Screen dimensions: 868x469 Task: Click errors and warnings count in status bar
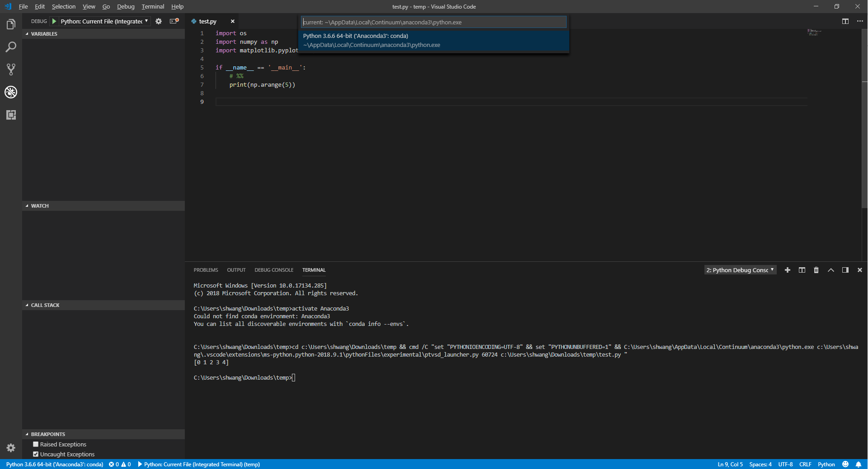coord(120,464)
